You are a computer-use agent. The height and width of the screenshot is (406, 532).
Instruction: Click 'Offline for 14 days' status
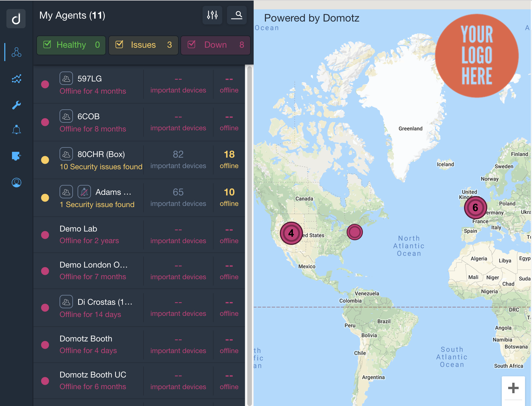(x=90, y=314)
